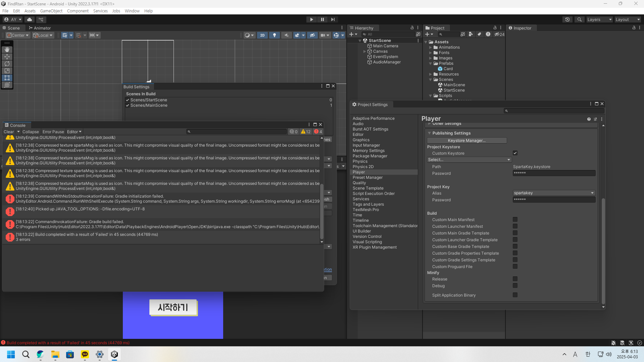Open the Player settings help icon
This screenshot has width=644, height=362.
(x=589, y=119)
